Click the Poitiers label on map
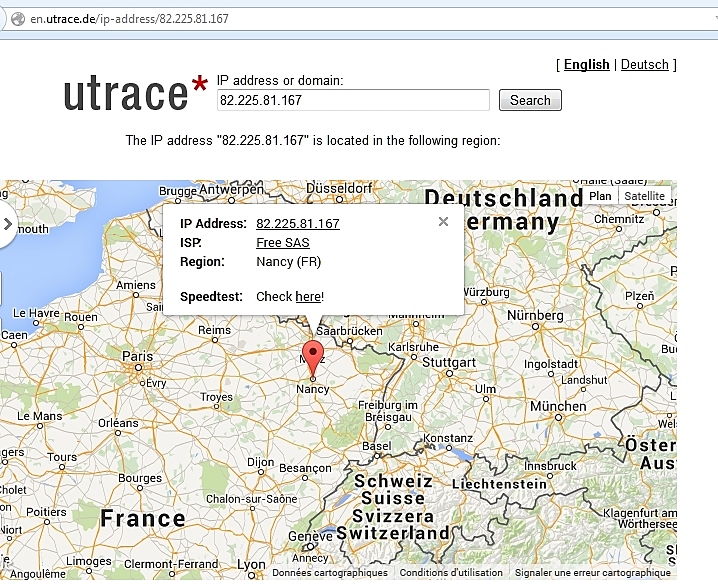The height and width of the screenshot is (584, 718). pyautogui.click(x=46, y=512)
